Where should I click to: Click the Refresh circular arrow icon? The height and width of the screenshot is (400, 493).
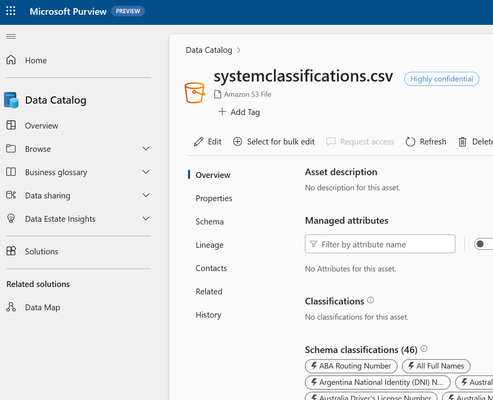click(410, 142)
